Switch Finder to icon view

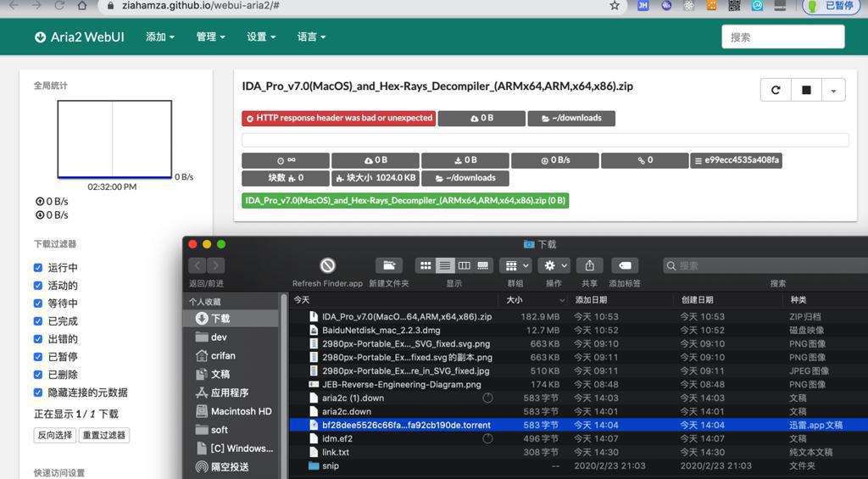(426, 266)
